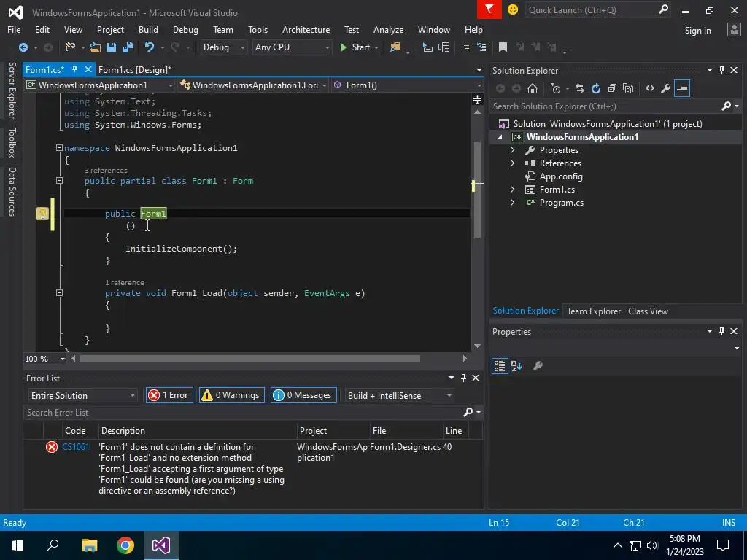
Task: Open the Build + IntelliSense dropdown
Action: pyautogui.click(x=399, y=396)
